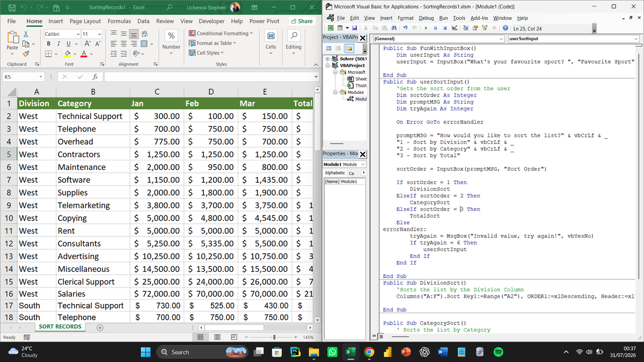644x362 pixels.
Task: Click the Increase Font Size icon
Action: (87, 44)
